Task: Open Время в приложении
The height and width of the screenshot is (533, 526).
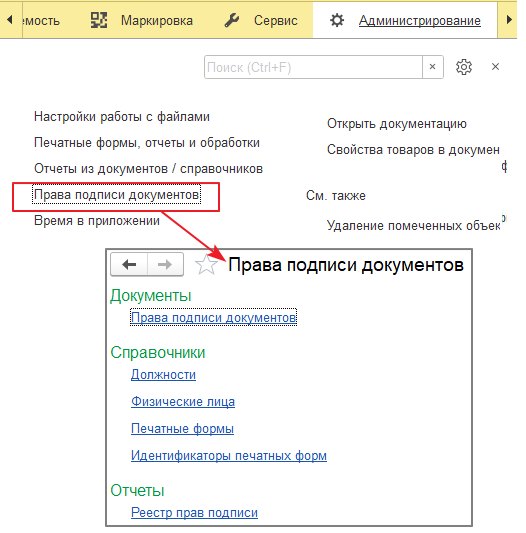Action: pos(97,221)
